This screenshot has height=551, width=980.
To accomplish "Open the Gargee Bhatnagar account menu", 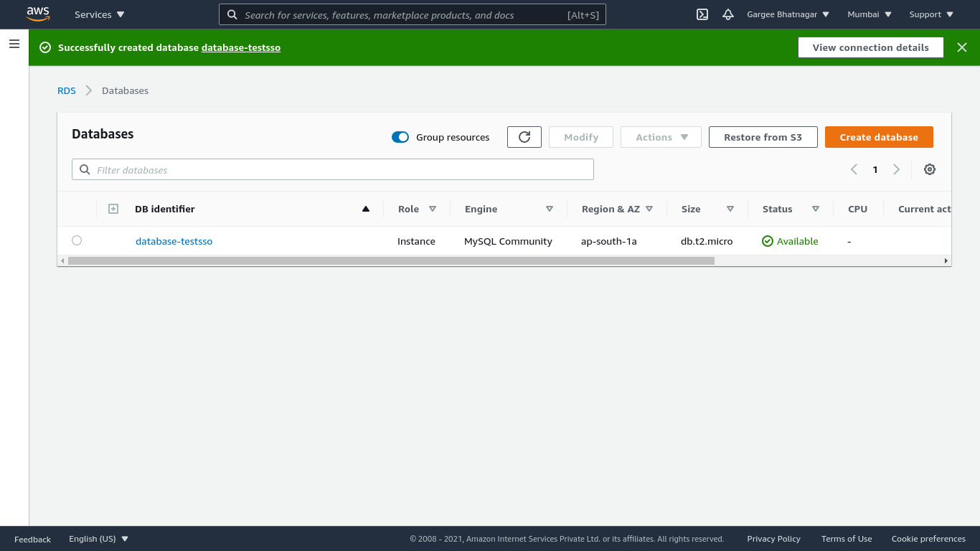I will point(788,14).
